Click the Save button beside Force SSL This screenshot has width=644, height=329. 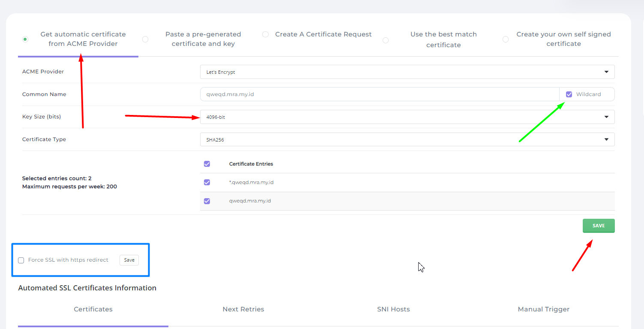[x=129, y=260]
